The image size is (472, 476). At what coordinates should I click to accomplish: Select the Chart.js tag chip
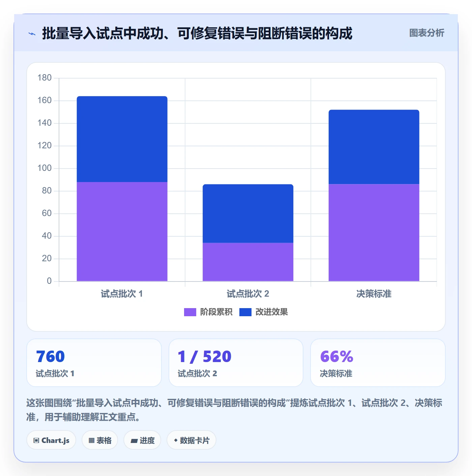coord(51,440)
